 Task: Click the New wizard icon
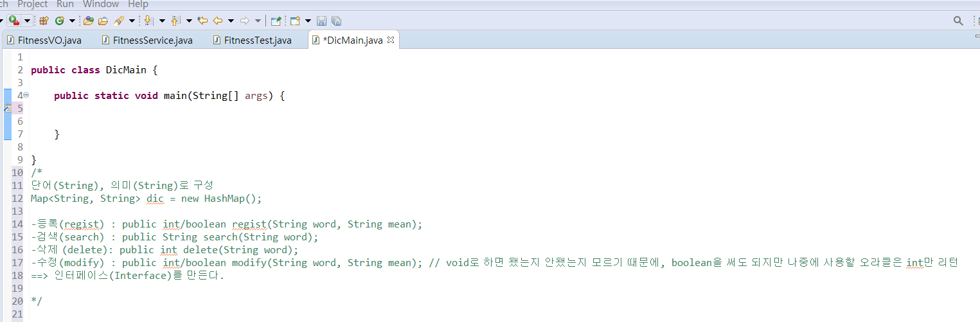295,21
